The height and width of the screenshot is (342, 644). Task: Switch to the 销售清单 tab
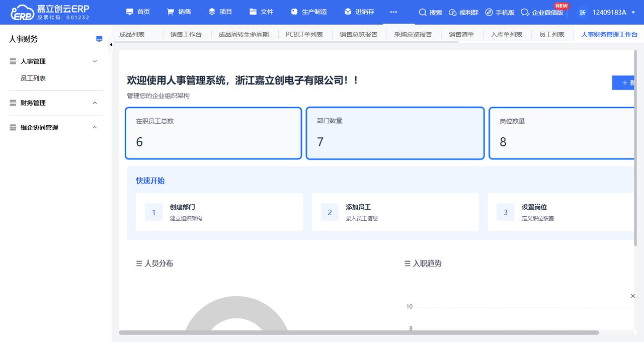(x=461, y=35)
